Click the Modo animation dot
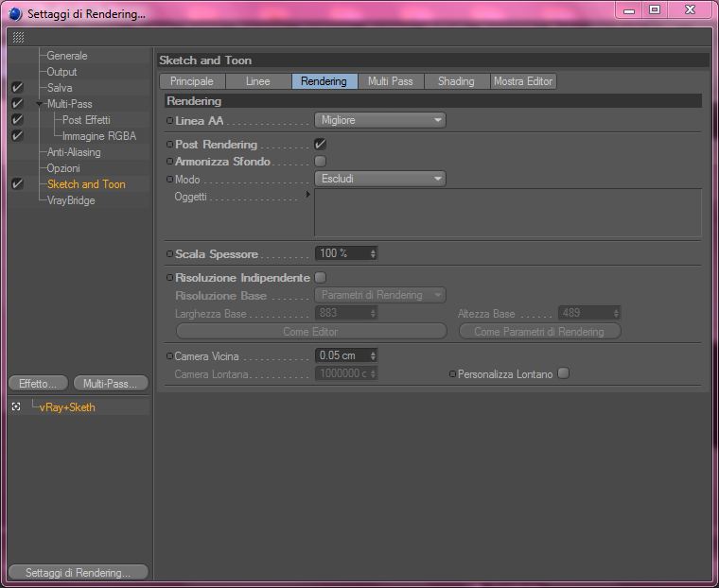 point(169,180)
